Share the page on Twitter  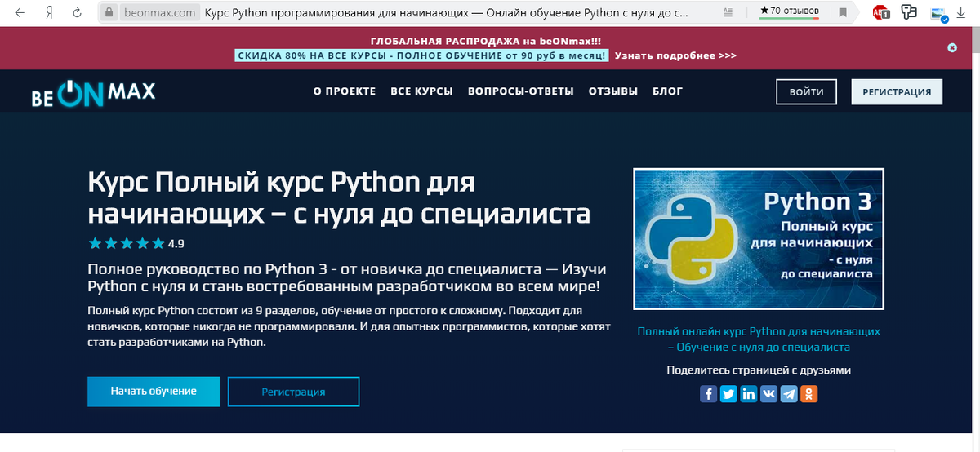coord(728,394)
